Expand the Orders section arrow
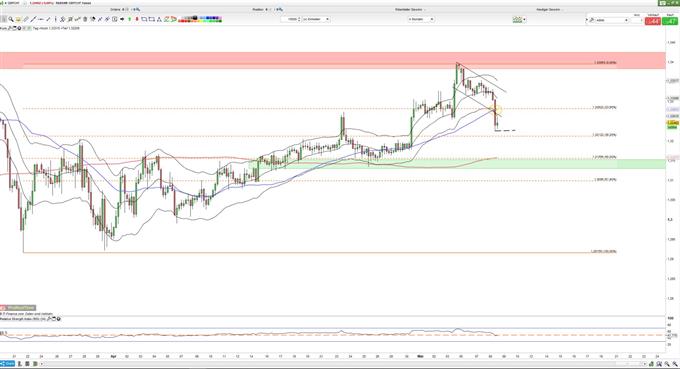680x369 pixels. [138, 9]
